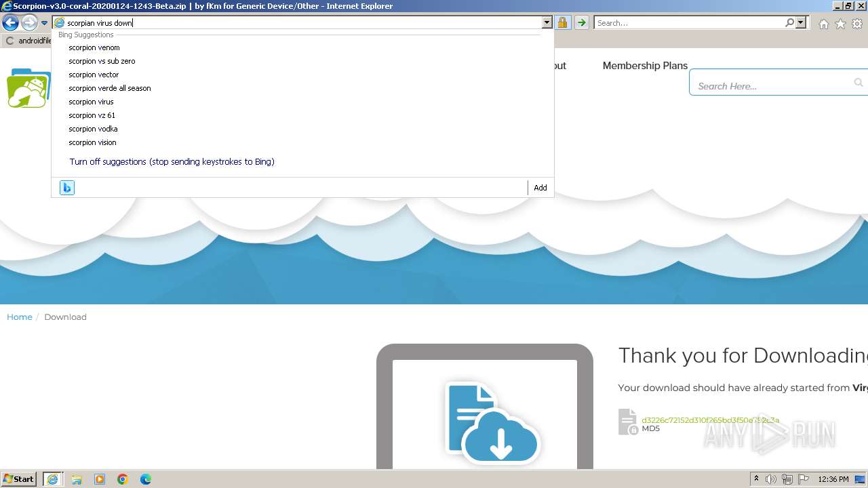
Task: Expand the address bar autocomplete dropdown
Action: [547, 22]
